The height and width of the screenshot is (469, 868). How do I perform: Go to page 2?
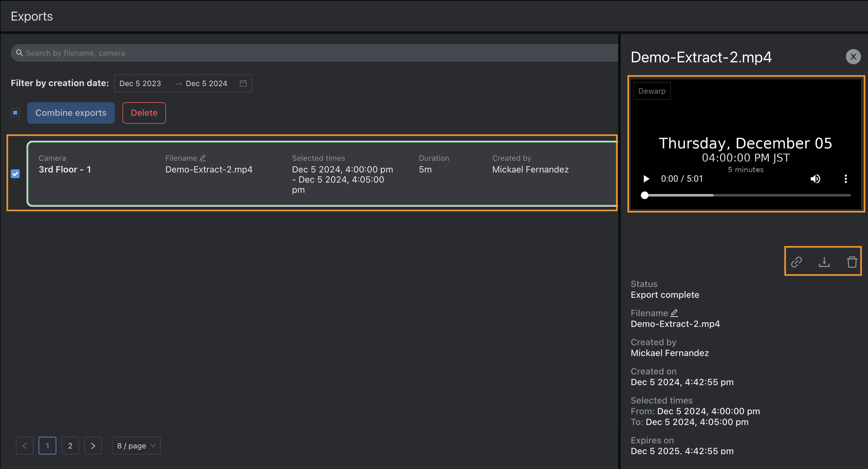coord(70,446)
